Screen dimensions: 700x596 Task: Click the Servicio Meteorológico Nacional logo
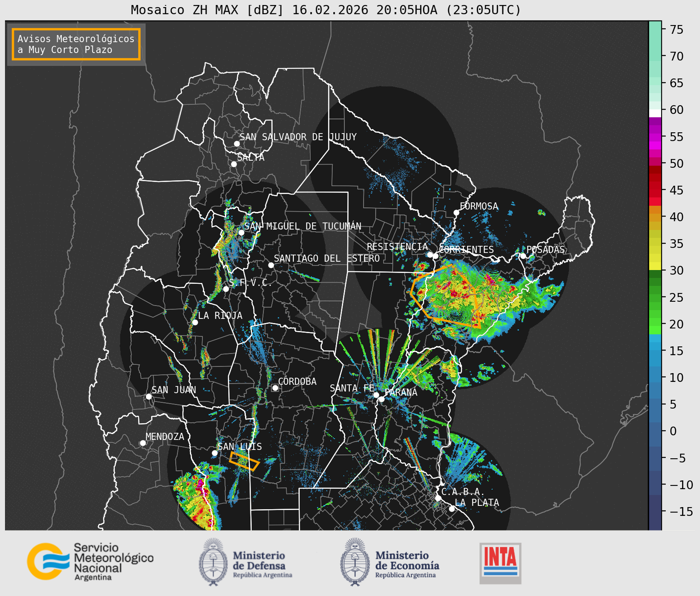[x=91, y=561]
